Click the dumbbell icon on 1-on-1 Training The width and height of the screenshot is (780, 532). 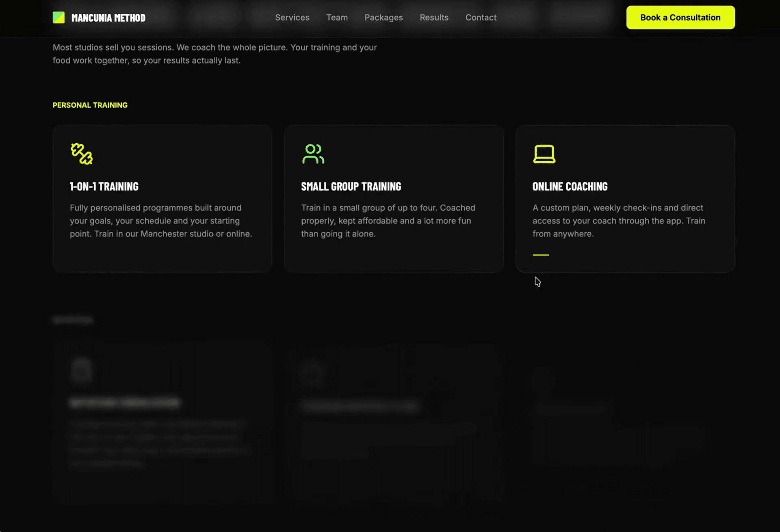tap(82, 154)
